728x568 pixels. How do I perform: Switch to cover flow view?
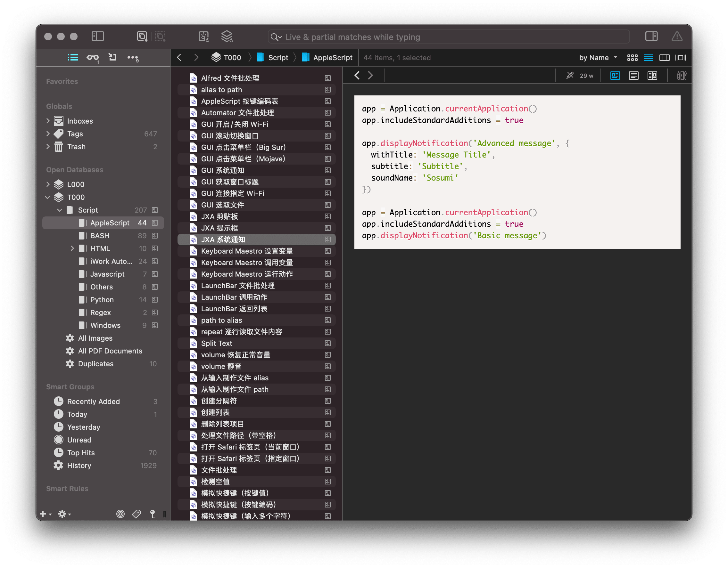click(x=680, y=58)
